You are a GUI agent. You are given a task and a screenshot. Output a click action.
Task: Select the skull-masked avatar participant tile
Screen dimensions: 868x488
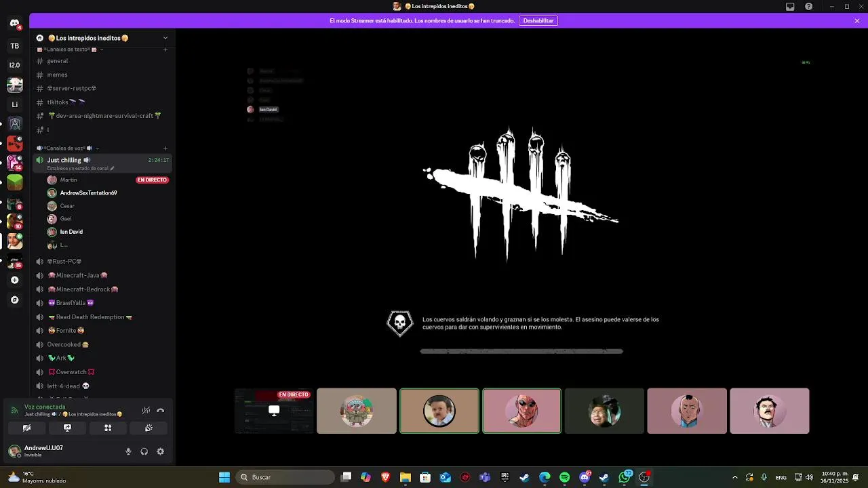(x=522, y=411)
